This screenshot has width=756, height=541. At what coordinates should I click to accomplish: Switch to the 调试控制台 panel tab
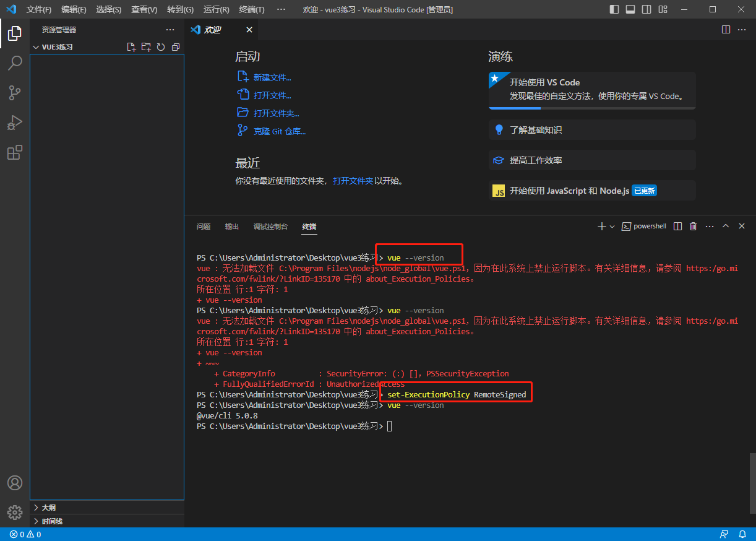pyautogui.click(x=270, y=227)
